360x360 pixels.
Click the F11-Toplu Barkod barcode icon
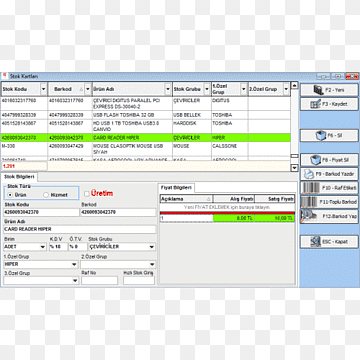tap(309, 202)
